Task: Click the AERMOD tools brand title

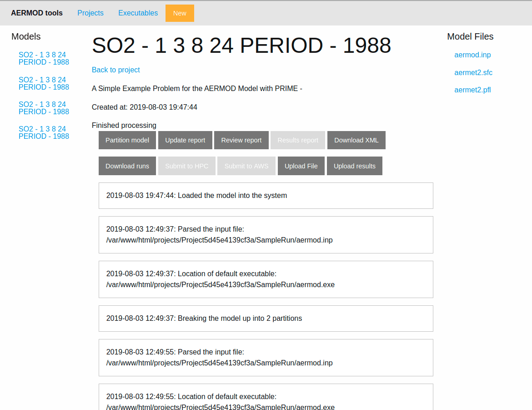Action: click(37, 13)
